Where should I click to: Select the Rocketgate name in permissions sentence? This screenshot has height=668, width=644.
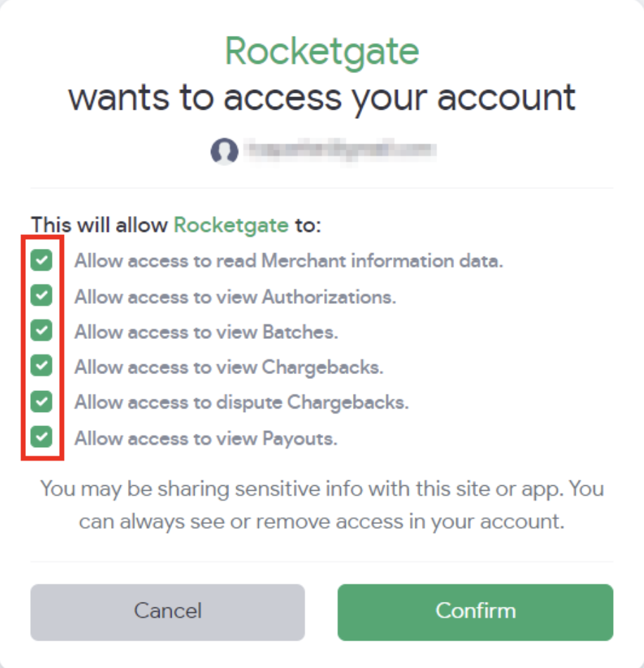[x=231, y=225]
